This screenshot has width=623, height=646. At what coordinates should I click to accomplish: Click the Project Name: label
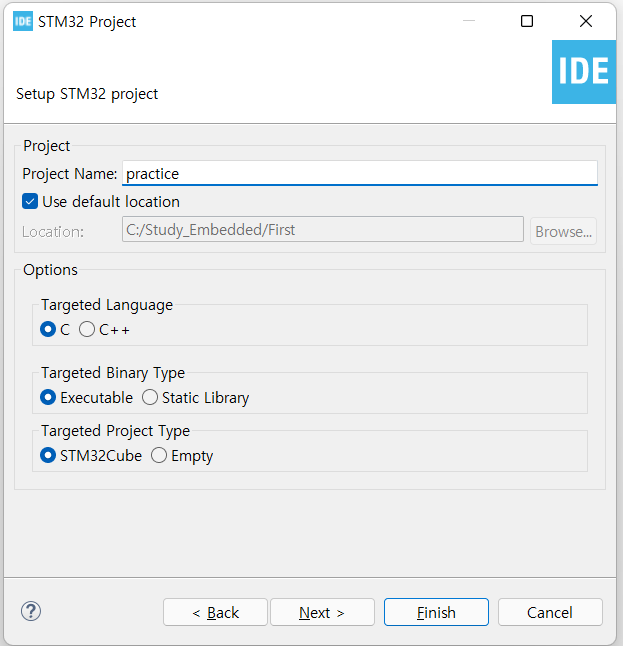point(70,174)
